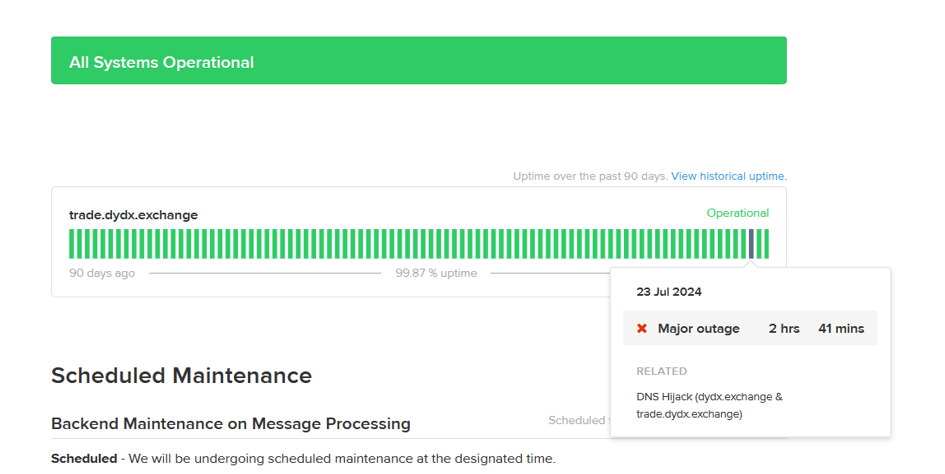Open the View historical uptime link
Image resolution: width=945 pixels, height=474 pixels.
pyautogui.click(x=729, y=176)
